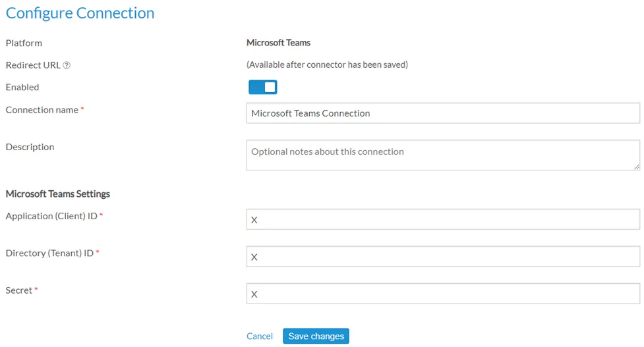Click the Secret input field

point(443,294)
